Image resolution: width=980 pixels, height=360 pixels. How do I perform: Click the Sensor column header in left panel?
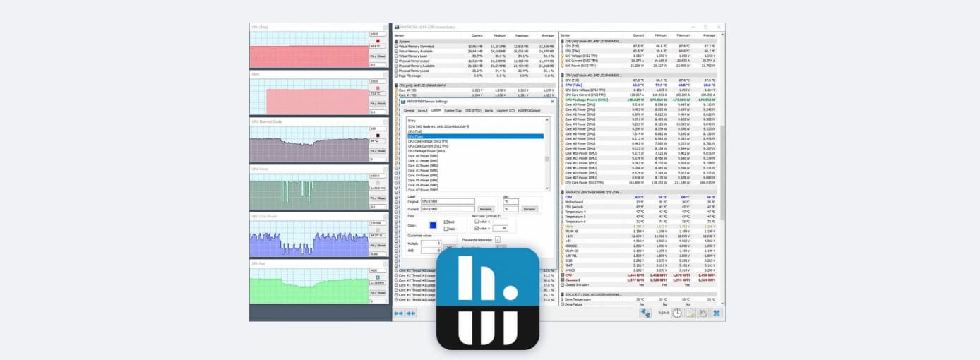coord(399,35)
